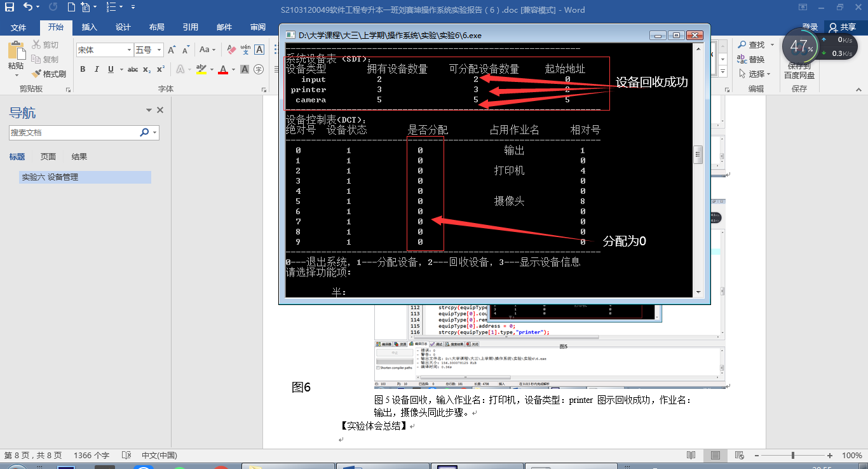Click the 查找 find button
Image resolution: width=868 pixels, height=469 pixels.
756,45
